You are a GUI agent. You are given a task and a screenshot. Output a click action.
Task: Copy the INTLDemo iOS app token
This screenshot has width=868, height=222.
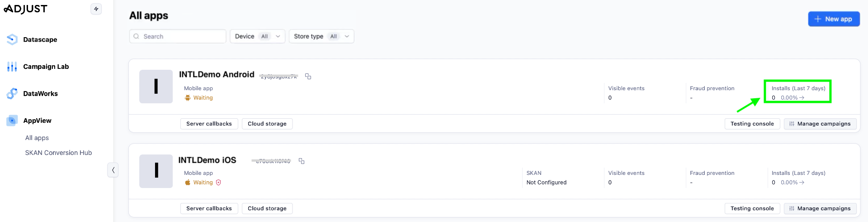click(x=302, y=161)
